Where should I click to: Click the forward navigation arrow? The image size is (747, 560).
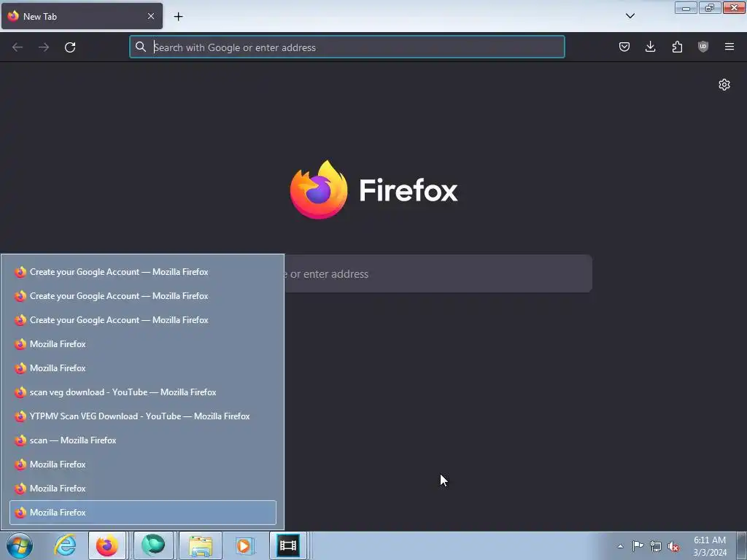tap(44, 47)
